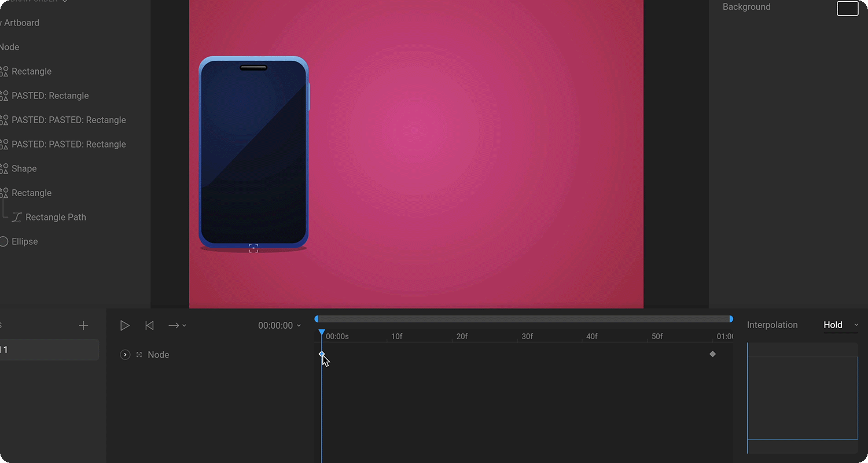Expand the Node row in the timeline
Image resolution: width=868 pixels, height=463 pixels.
tap(125, 355)
